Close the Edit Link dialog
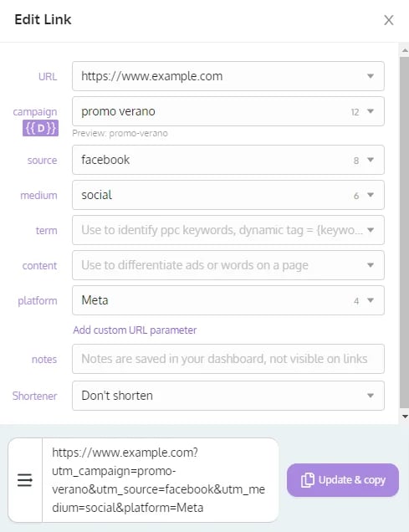This screenshot has height=532, width=409. click(x=389, y=20)
